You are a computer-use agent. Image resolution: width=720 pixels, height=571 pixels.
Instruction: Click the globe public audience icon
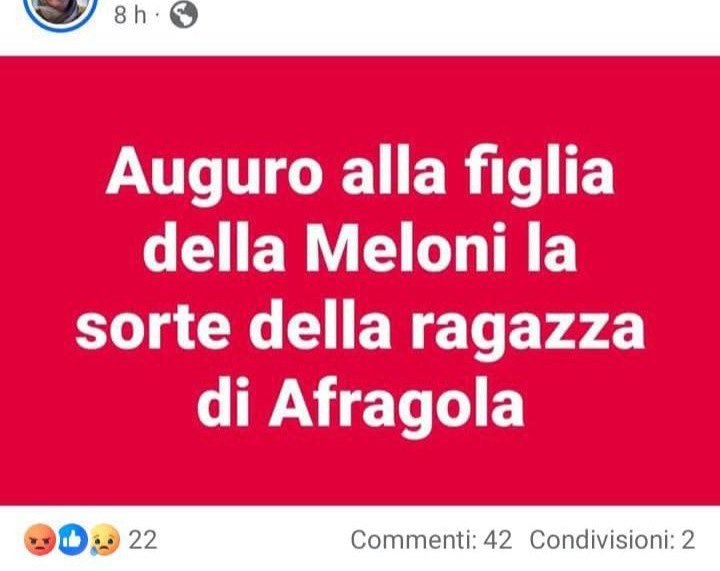(184, 14)
